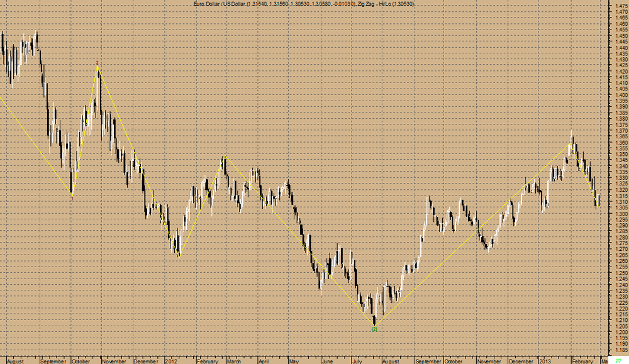Image resolution: width=629 pixels, height=364 pixels.
Task: Click the 1.475 level atop the price scale
Action: pyautogui.click(x=622, y=6)
